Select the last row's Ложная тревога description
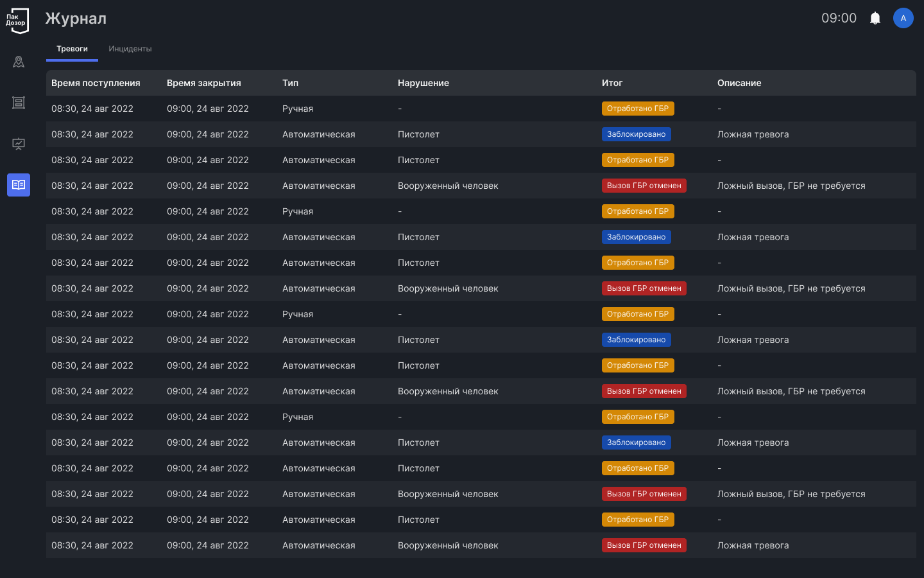 point(753,545)
